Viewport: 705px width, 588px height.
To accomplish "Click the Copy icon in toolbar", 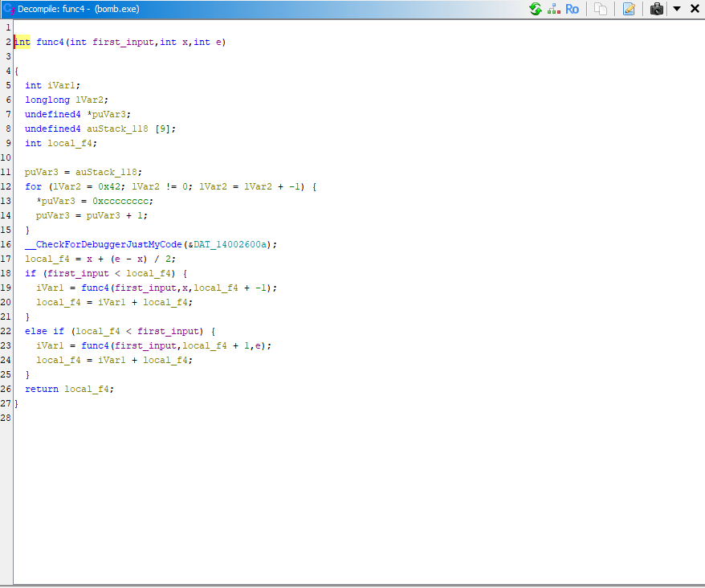I will (x=601, y=9).
